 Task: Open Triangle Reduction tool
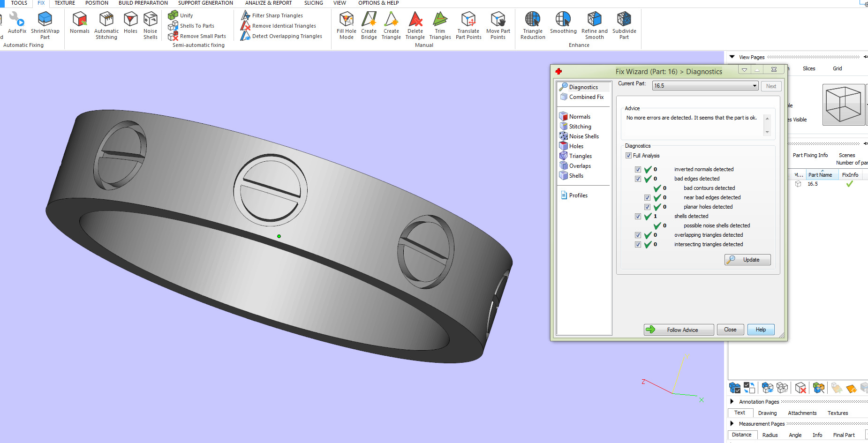[x=533, y=25]
